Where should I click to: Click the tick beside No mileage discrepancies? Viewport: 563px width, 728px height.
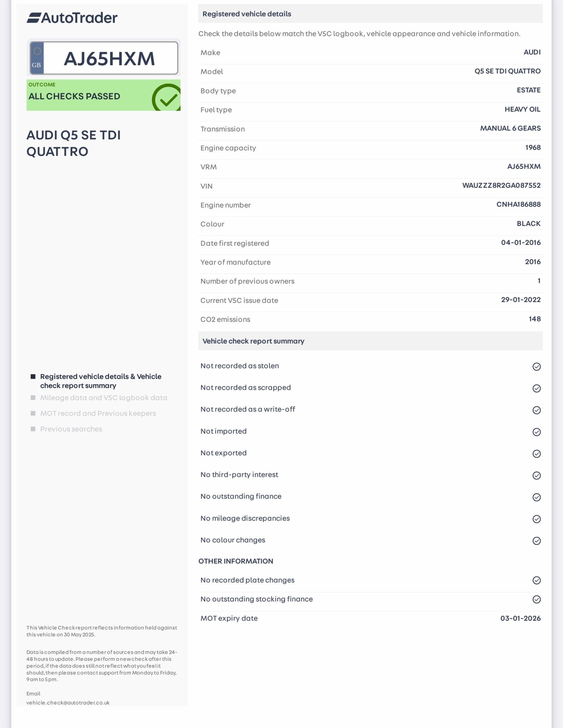tap(536, 519)
